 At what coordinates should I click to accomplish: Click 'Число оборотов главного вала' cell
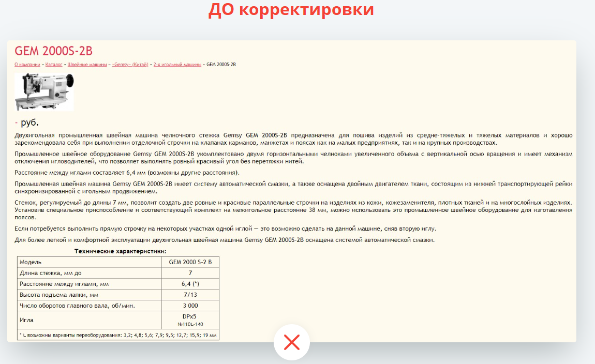point(90,306)
